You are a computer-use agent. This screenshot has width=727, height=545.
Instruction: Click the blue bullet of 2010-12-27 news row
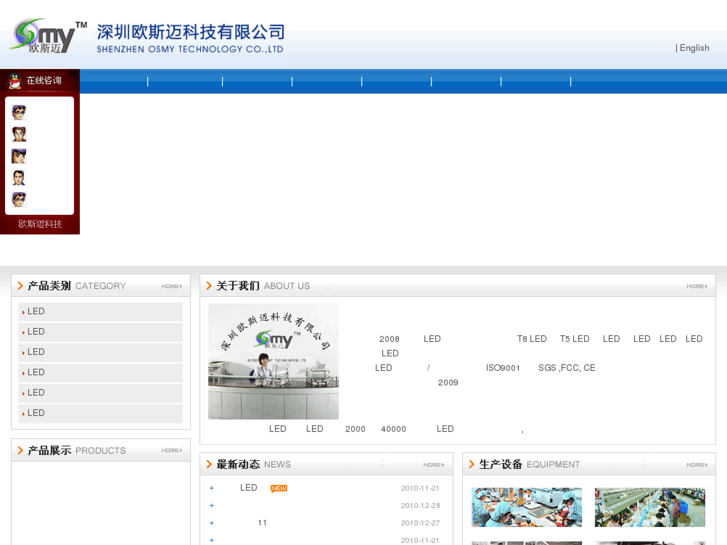[x=211, y=523]
